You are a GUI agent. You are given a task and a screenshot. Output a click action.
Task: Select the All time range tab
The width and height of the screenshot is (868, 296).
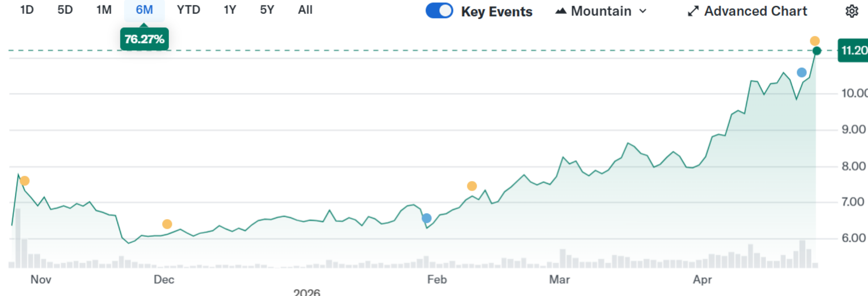(x=305, y=10)
